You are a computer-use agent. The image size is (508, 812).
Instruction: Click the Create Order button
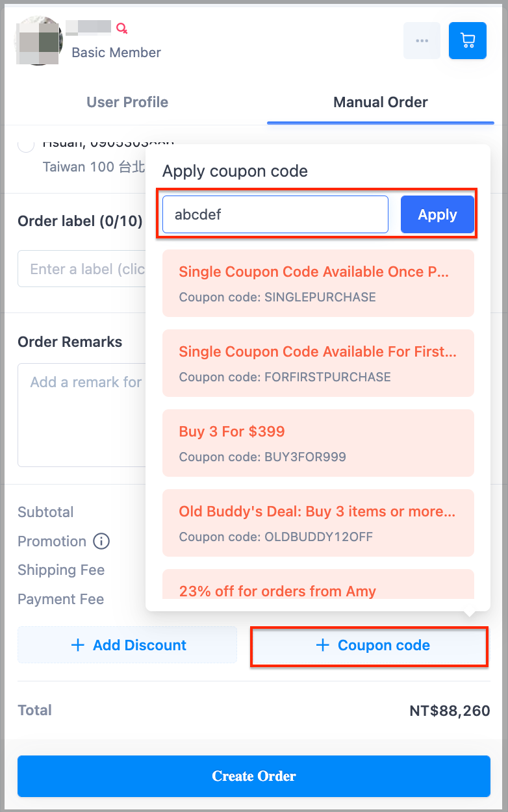click(x=254, y=776)
